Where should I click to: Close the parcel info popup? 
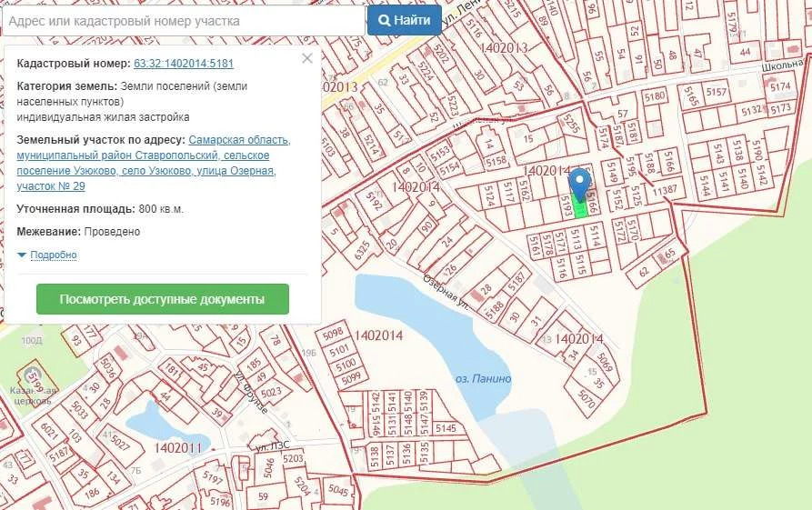307,58
